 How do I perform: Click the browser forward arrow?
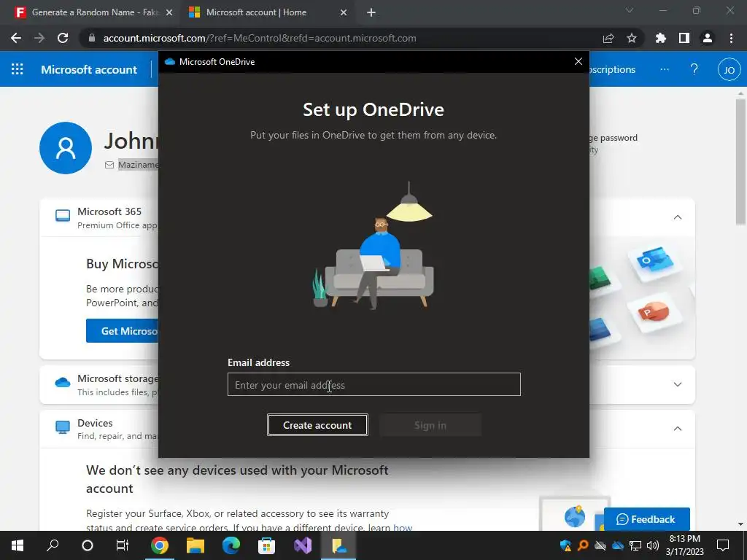(39, 38)
